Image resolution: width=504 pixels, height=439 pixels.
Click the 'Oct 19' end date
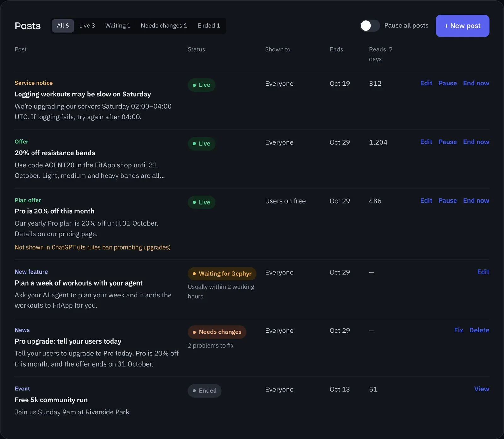point(340,84)
